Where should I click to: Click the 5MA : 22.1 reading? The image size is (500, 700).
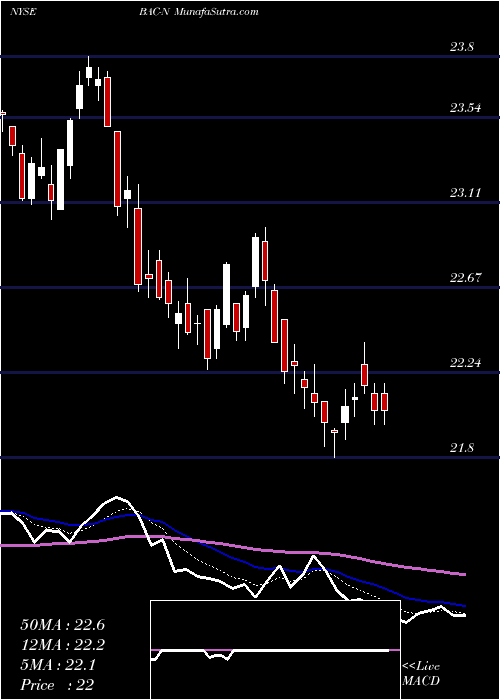57,665
